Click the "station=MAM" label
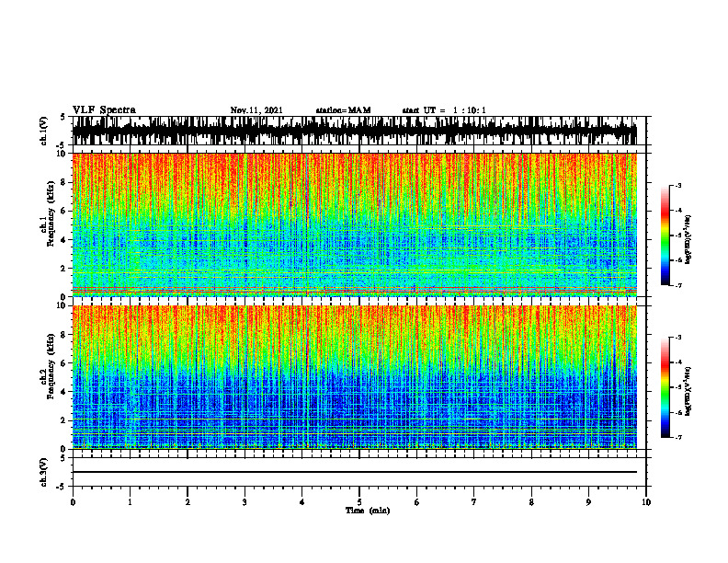 343,110
